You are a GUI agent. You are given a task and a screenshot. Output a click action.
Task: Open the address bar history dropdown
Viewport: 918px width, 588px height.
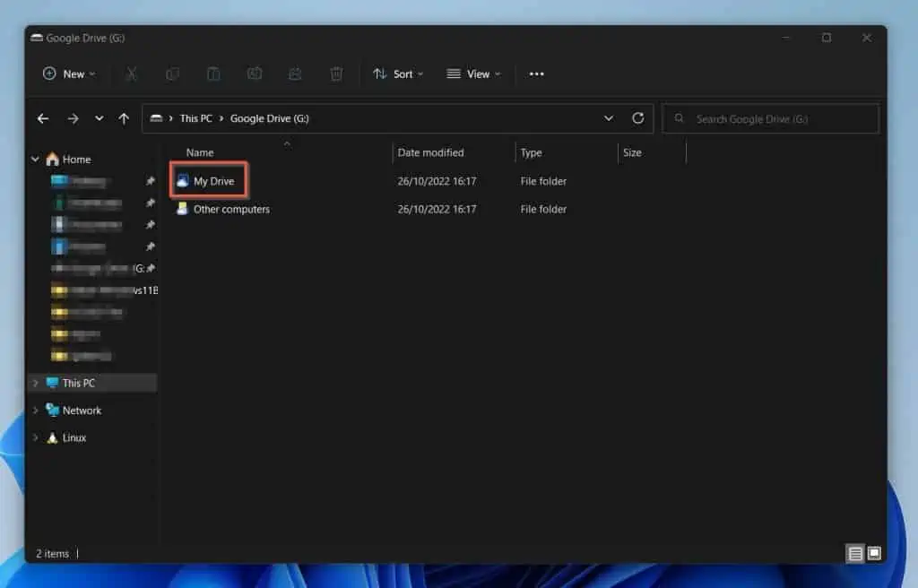tap(609, 118)
